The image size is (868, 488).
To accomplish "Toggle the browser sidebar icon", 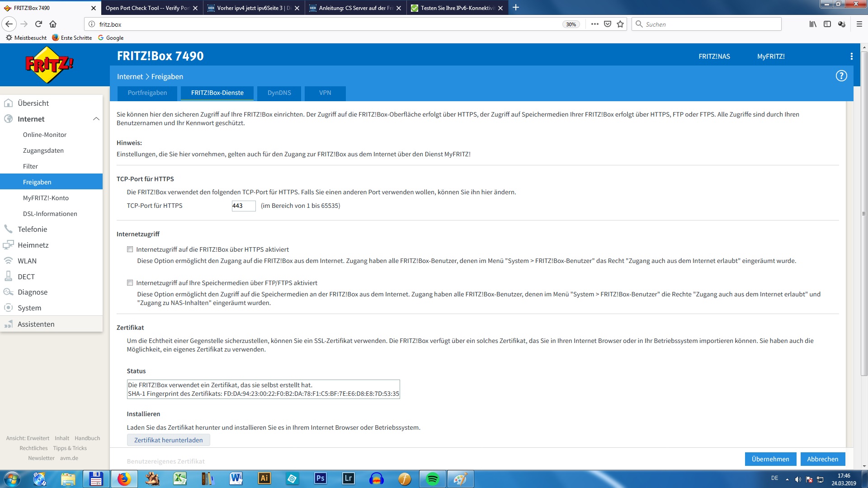I will [x=827, y=24].
